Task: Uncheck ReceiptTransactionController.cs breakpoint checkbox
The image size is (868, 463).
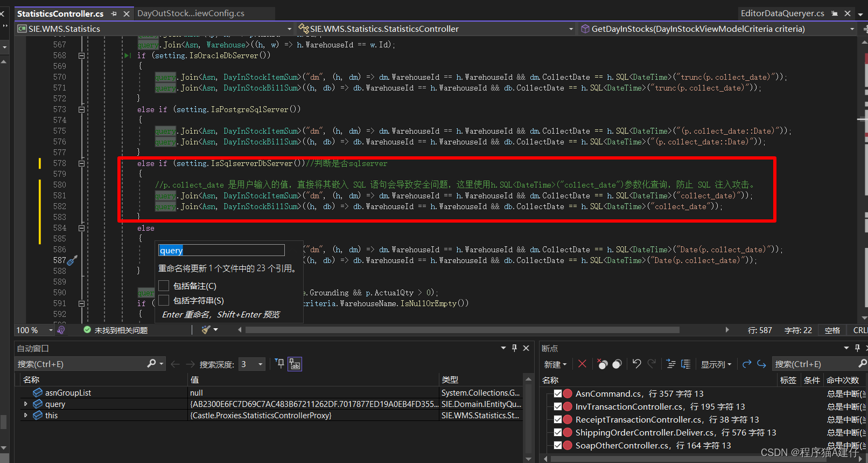Action: 558,419
